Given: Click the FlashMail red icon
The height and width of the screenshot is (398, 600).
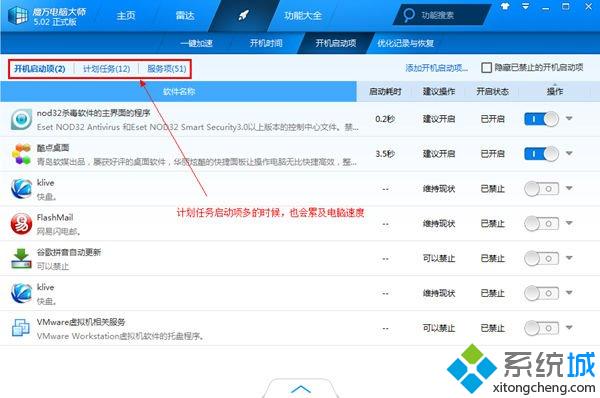Looking at the screenshot, I should [x=21, y=223].
